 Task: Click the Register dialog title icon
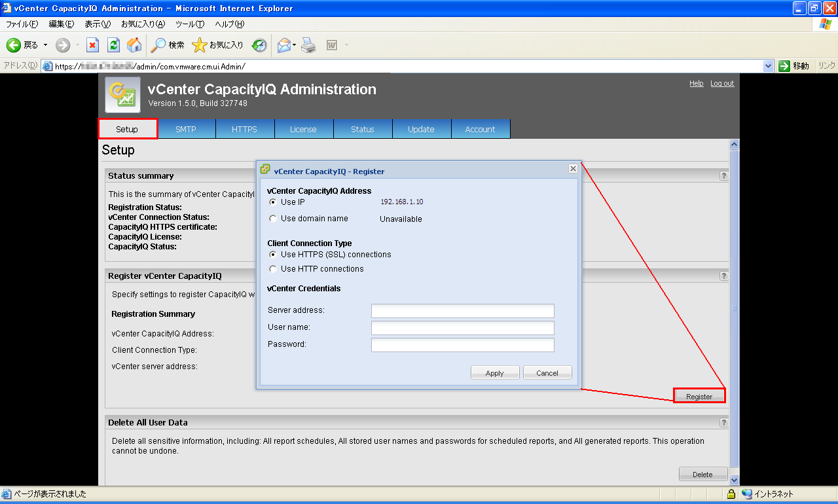pos(265,170)
